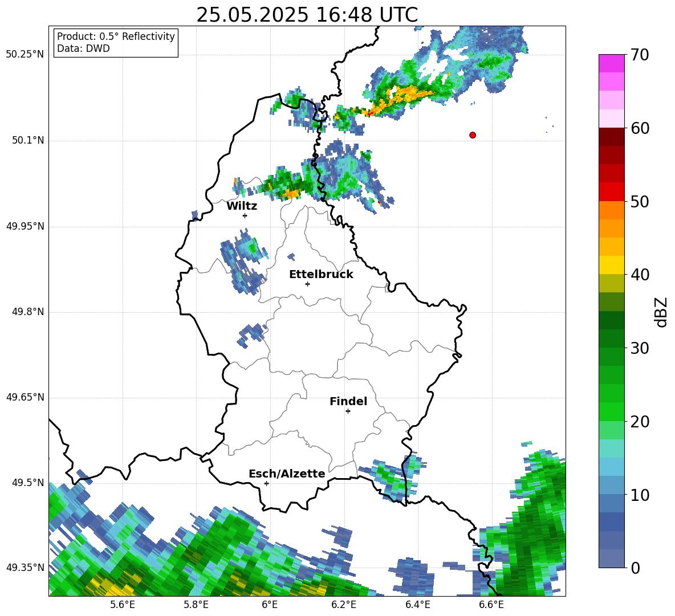Click the 49.65°N latitude label

pos(25,398)
